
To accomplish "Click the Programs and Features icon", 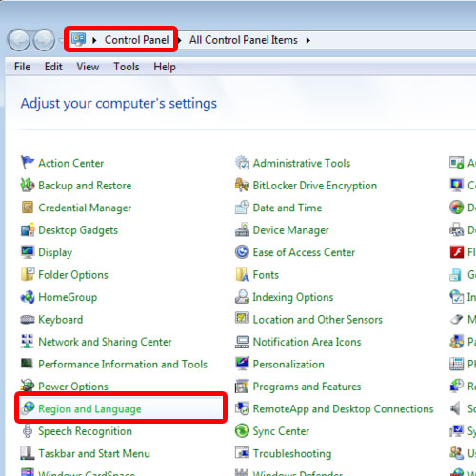I will pos(242,386).
